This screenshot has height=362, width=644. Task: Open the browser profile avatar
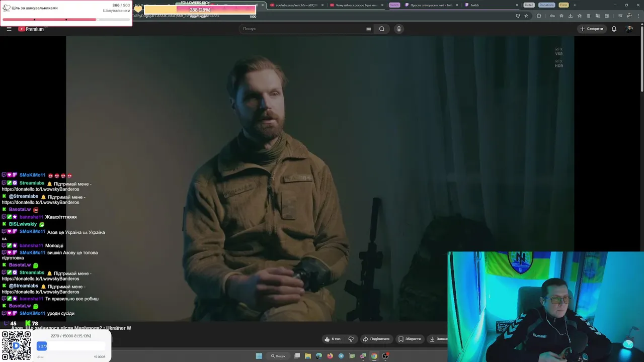pos(629,16)
